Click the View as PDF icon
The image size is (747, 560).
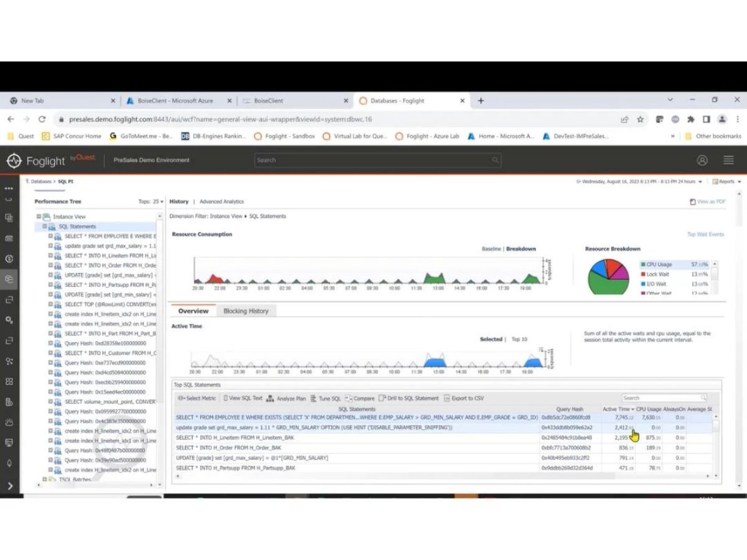coord(693,202)
